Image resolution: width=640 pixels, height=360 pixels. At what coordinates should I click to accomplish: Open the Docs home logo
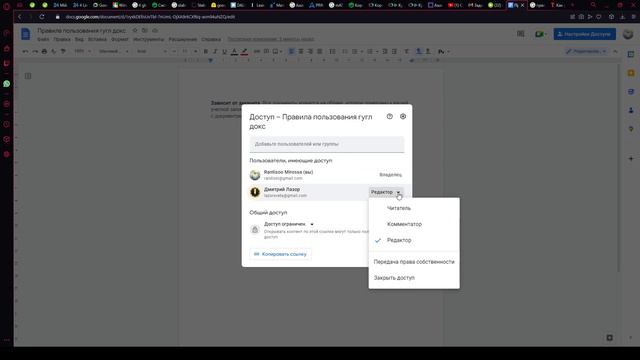[x=25, y=34]
